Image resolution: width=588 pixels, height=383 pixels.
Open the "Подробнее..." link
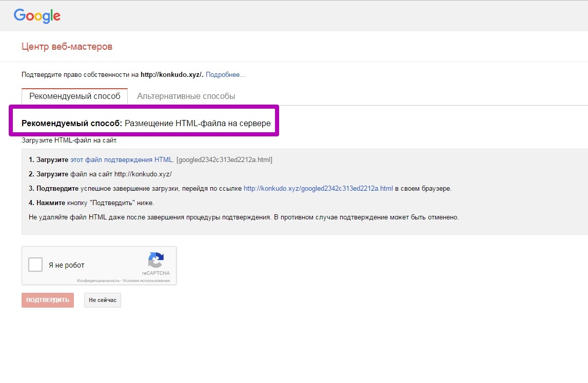tap(225, 74)
